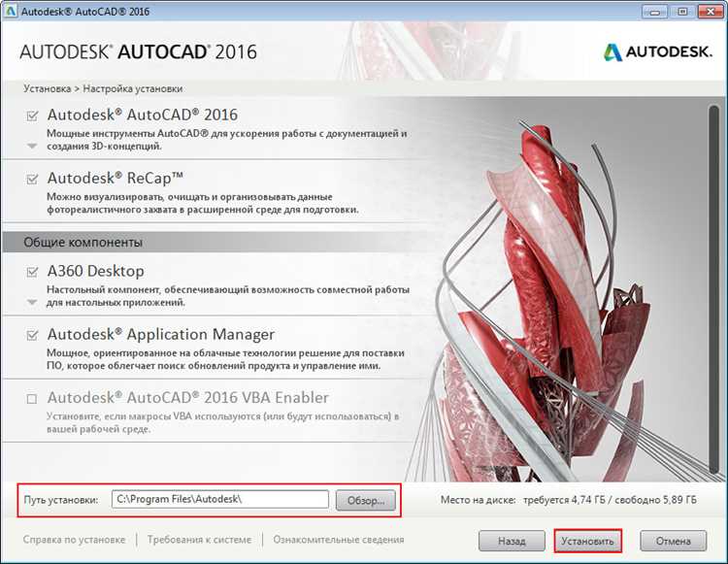728x564 pixels.
Task: Uncheck the Autodesk AutoCAD 2016 checkbox
Action: [32, 116]
